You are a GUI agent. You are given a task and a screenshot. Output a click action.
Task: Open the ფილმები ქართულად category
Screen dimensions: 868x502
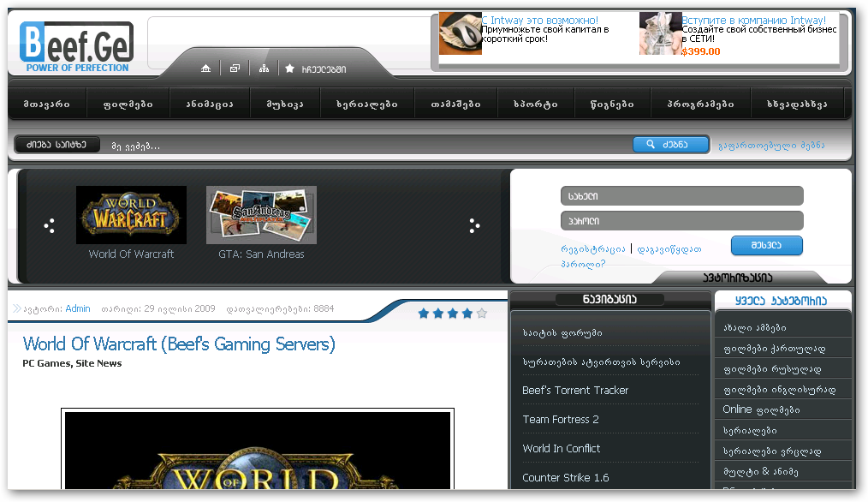tap(774, 348)
